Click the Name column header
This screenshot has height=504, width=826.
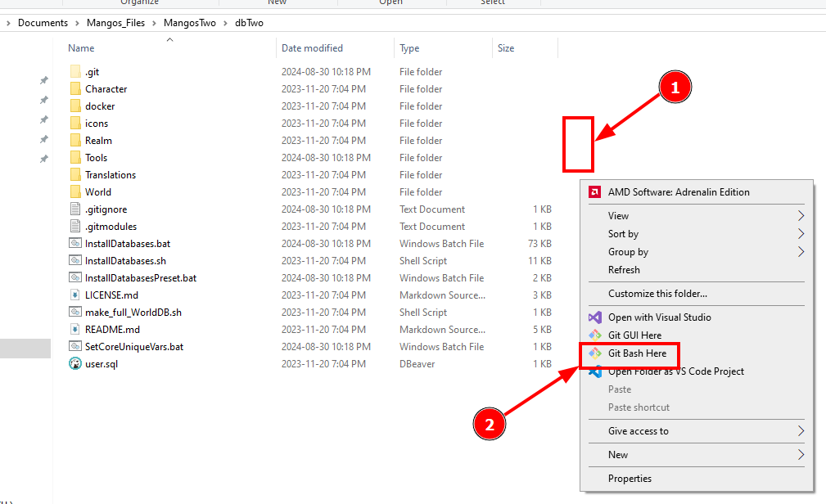(81, 48)
